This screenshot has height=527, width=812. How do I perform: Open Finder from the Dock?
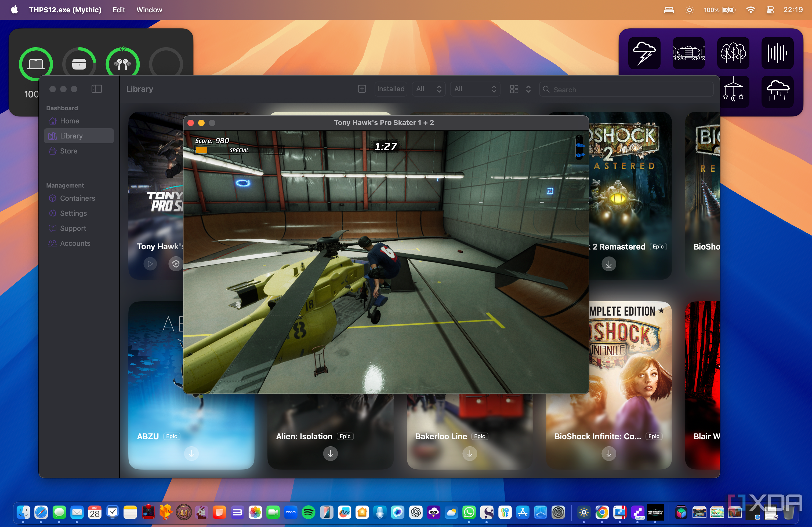click(23, 512)
